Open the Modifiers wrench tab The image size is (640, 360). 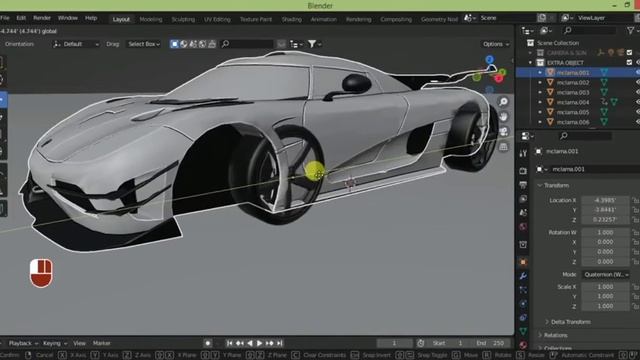(523, 276)
